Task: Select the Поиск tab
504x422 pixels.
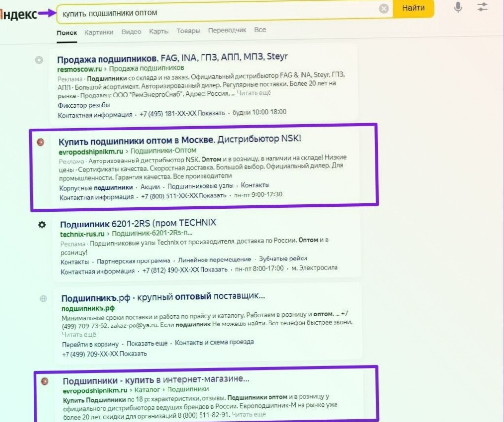Action: click(67, 33)
